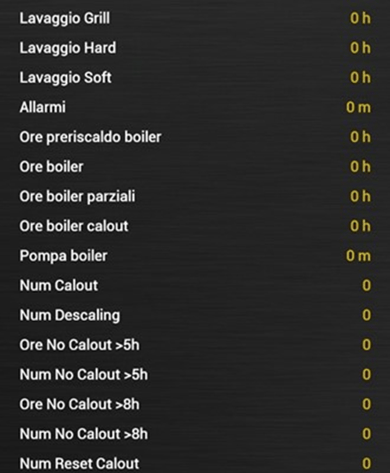Select the Lavaggio Grill row
The width and height of the screenshot is (390, 473).
(195, 18)
